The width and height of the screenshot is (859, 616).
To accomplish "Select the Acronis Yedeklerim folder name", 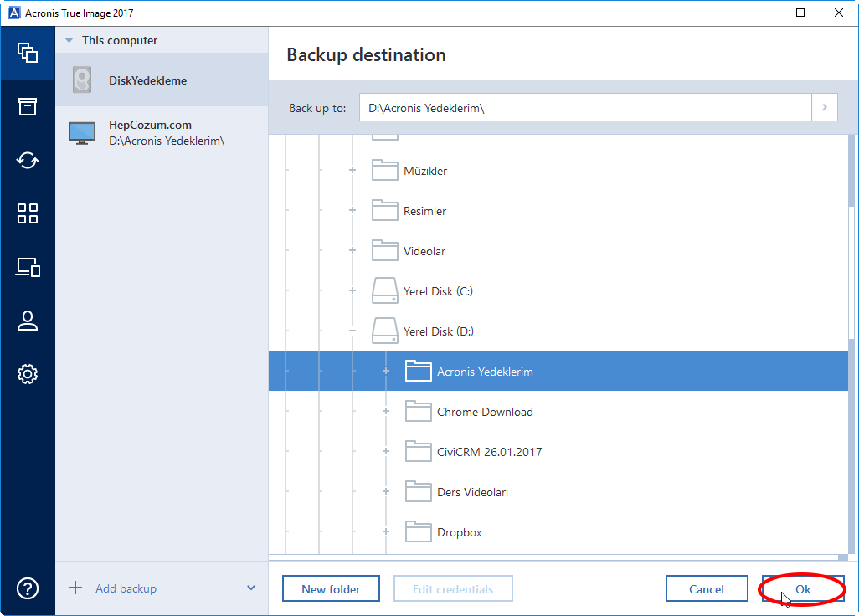I will (485, 372).
